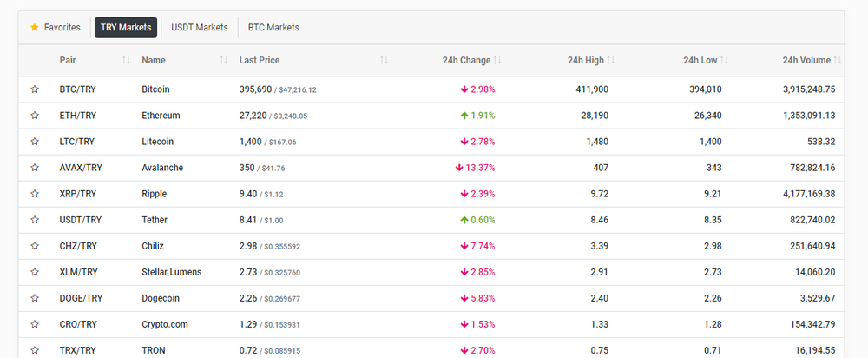Favorite the BTC/TRY pair star
Screen dimensions: 868x358
[35, 89]
